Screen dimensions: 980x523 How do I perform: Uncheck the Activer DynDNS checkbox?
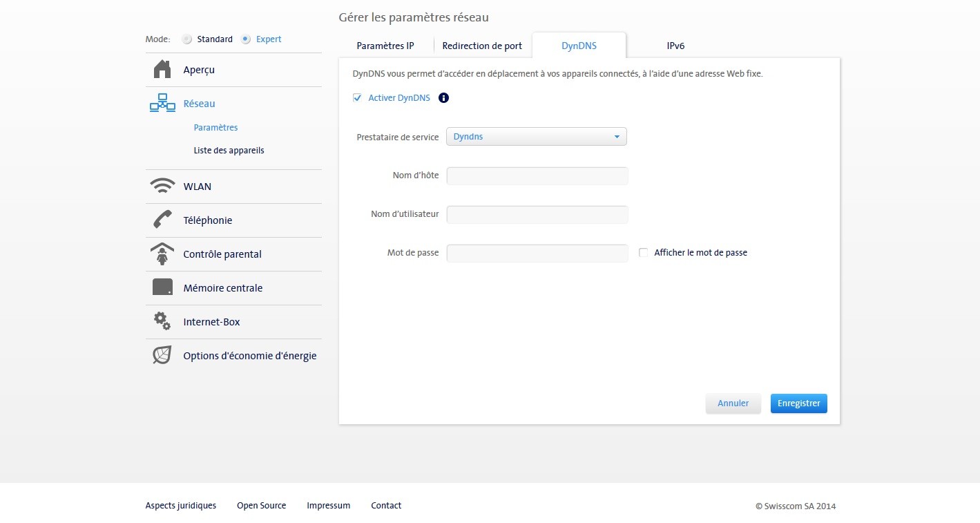358,98
